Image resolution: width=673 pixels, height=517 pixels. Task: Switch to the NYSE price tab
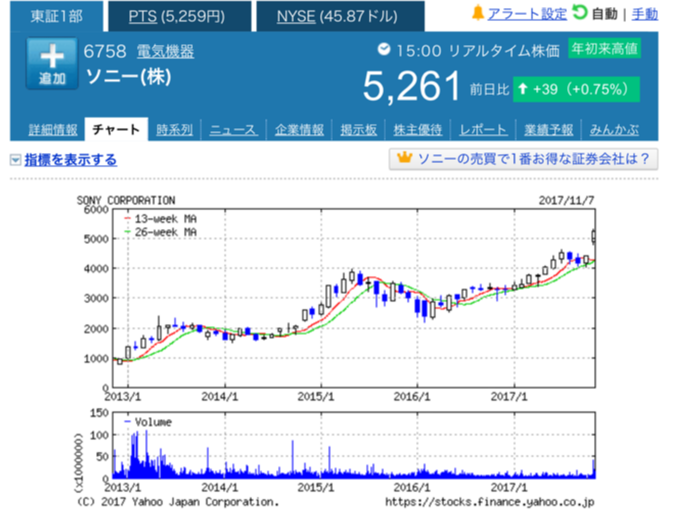click(340, 16)
